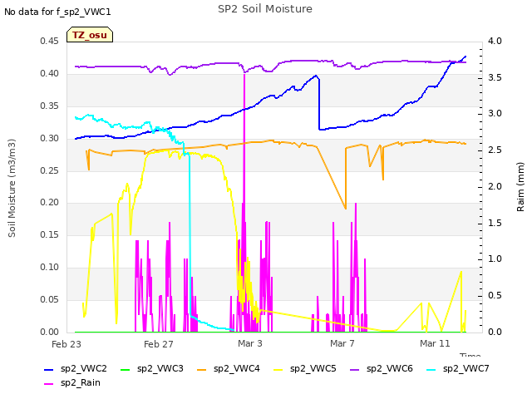Screen dimensions: 532x399
Task: Click the 0.45 left axis value
Action: pos(50,41)
